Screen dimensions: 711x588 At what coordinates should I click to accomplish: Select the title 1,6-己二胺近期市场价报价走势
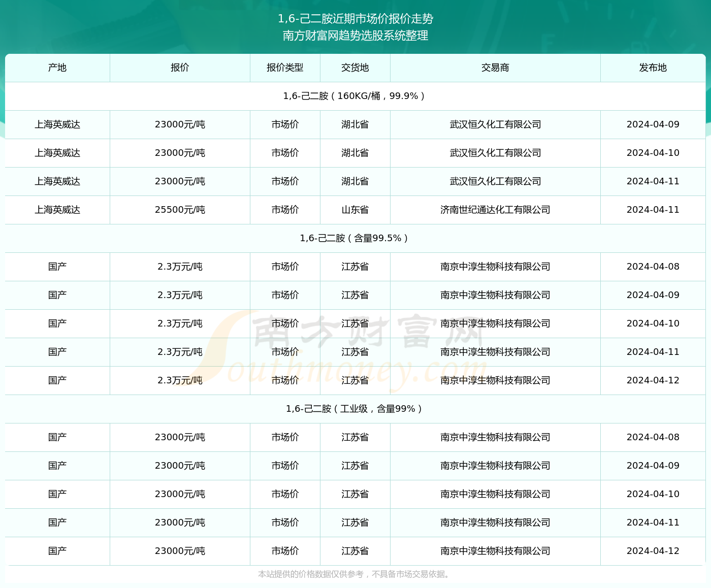point(355,19)
